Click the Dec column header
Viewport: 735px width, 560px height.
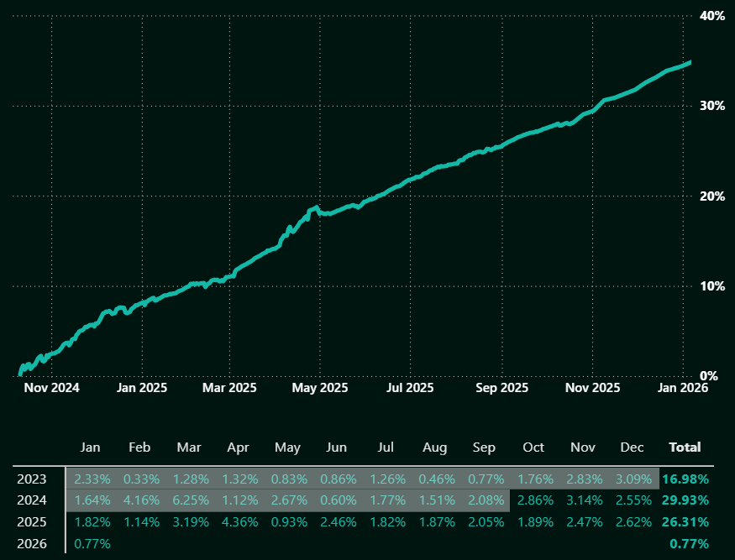632,447
